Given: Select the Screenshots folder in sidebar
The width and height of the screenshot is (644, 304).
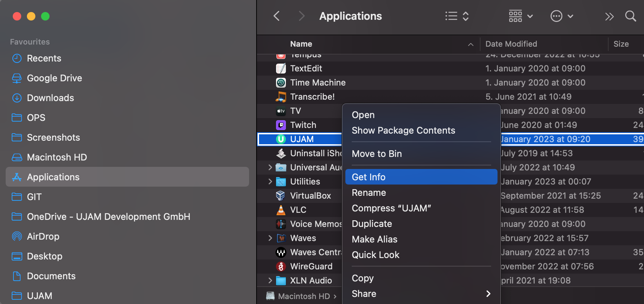Looking at the screenshot, I should tap(127, 138).
